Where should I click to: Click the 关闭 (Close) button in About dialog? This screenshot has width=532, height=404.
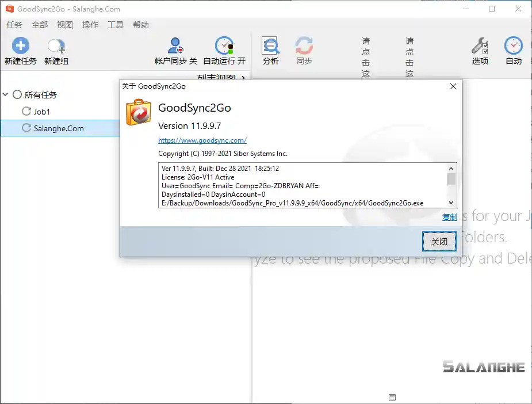439,242
